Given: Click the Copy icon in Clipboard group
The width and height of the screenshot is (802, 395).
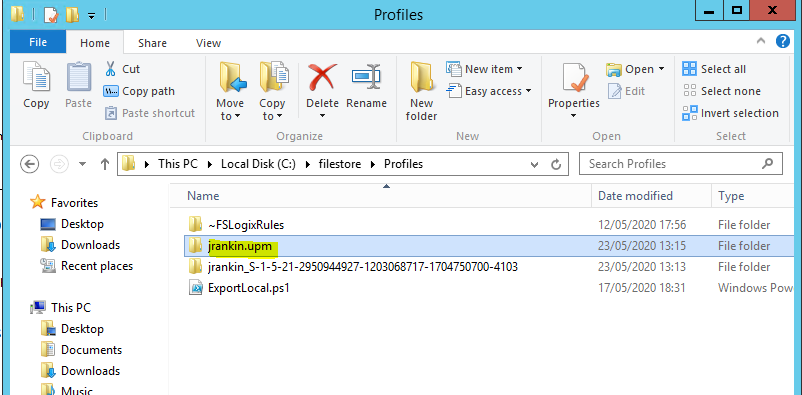Looking at the screenshot, I should point(36,77).
